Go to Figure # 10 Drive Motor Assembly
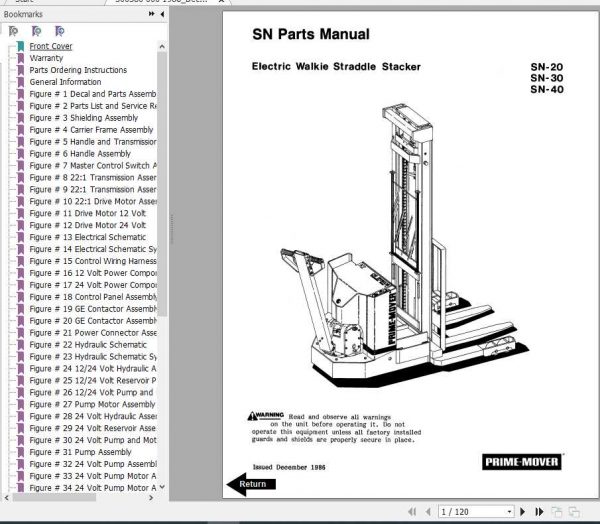This screenshot has width=600, height=524. pyautogui.click(x=93, y=201)
